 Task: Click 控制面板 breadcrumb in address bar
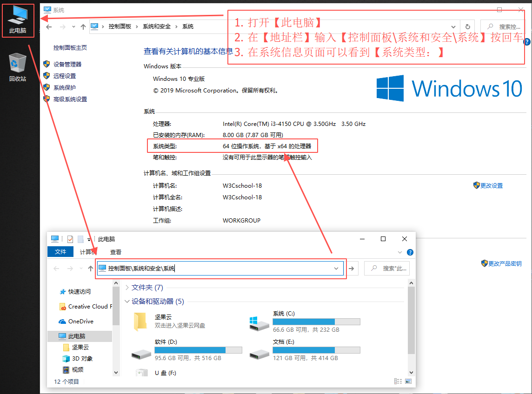[x=120, y=26]
